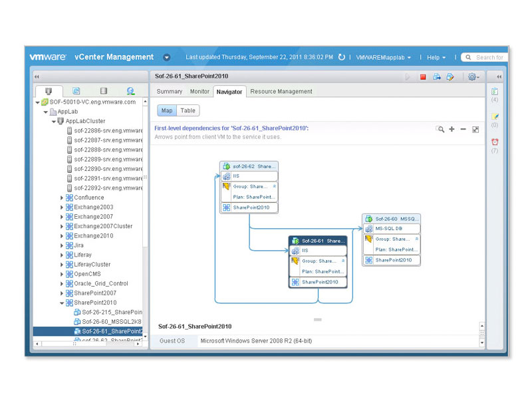Collapse Group section in sof-26-62 node
Image resolution: width=532 pixels, height=399 pixels.
click(x=274, y=186)
